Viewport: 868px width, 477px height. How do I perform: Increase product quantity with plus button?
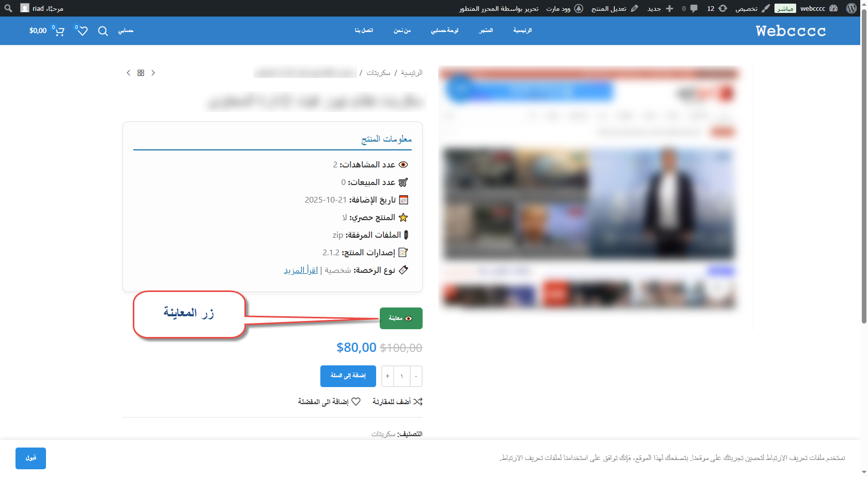click(x=388, y=376)
